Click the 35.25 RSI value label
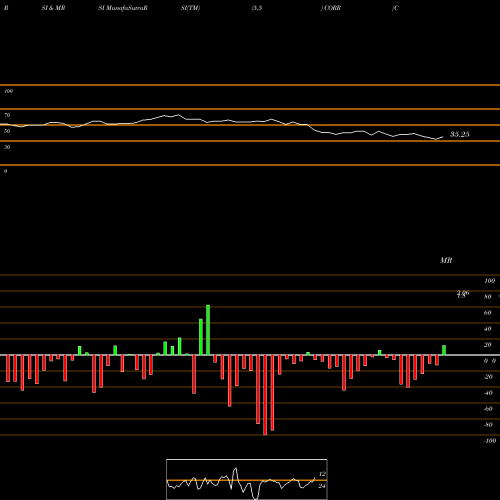Viewport: 500px width, 500px height. 460,134
